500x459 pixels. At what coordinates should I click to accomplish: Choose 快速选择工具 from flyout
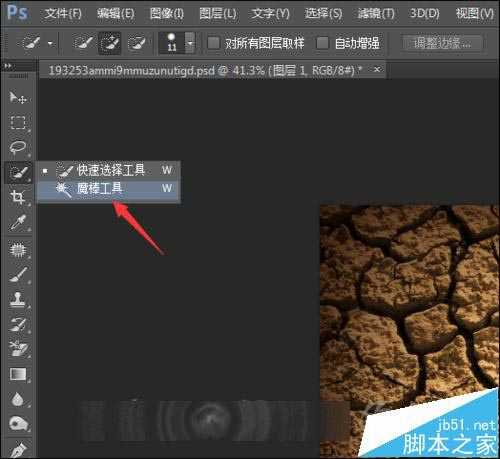[108, 170]
